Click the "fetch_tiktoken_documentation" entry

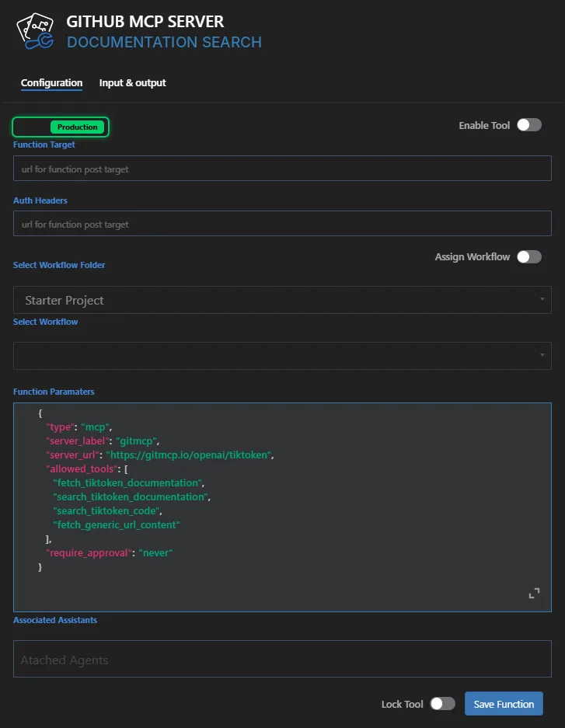tap(128, 482)
